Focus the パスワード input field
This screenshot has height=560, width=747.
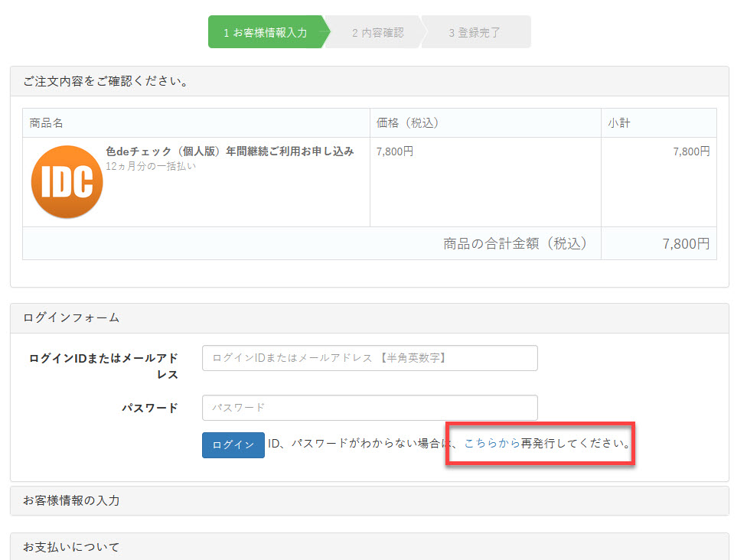(x=370, y=407)
